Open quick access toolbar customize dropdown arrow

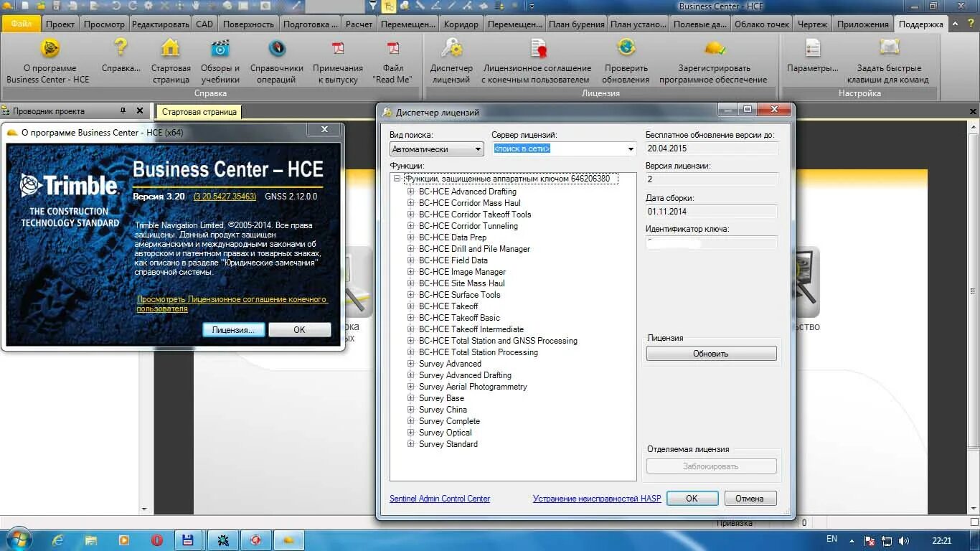point(532,6)
